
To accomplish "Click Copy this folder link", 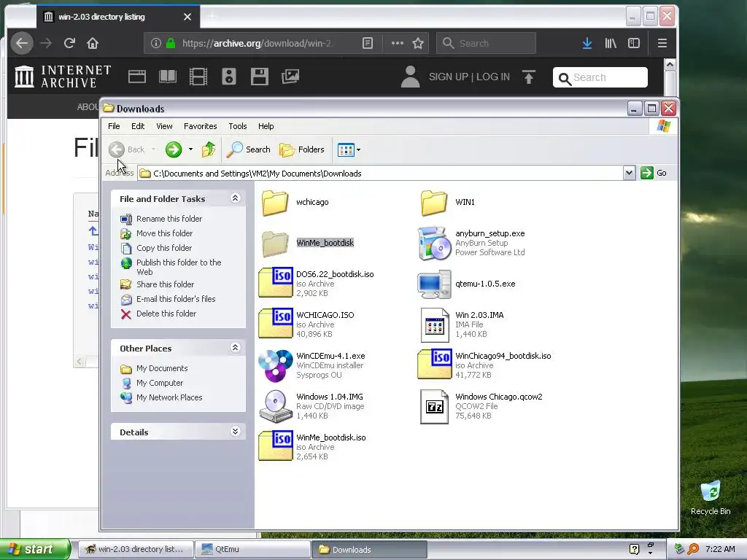I will (x=164, y=248).
